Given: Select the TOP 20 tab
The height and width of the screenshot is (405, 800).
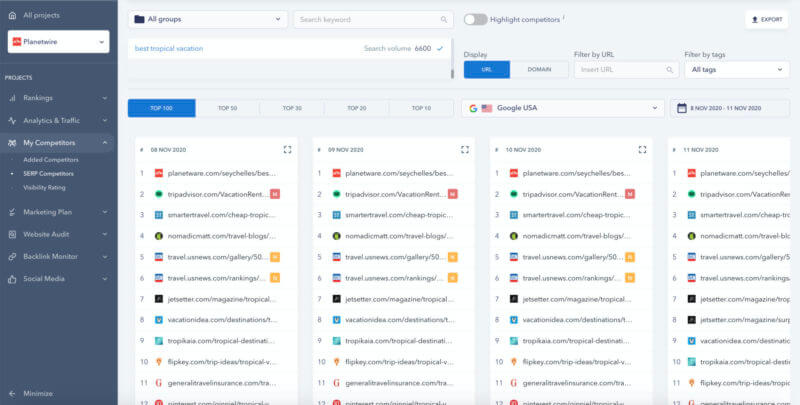Looking at the screenshot, I should 357,108.
